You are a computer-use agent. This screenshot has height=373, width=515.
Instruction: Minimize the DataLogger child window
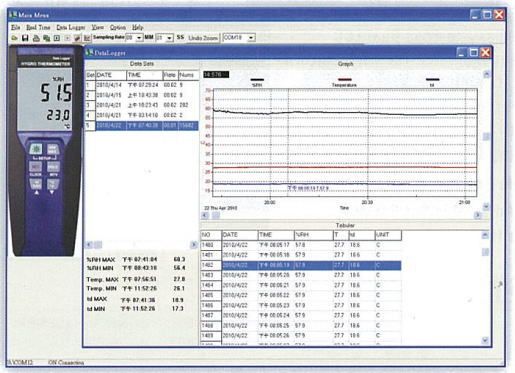point(462,52)
